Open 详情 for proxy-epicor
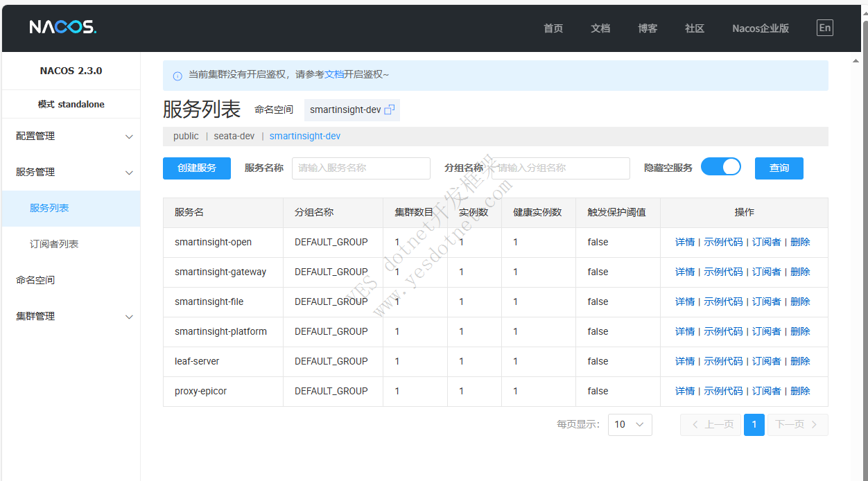The image size is (868, 481). click(x=685, y=392)
